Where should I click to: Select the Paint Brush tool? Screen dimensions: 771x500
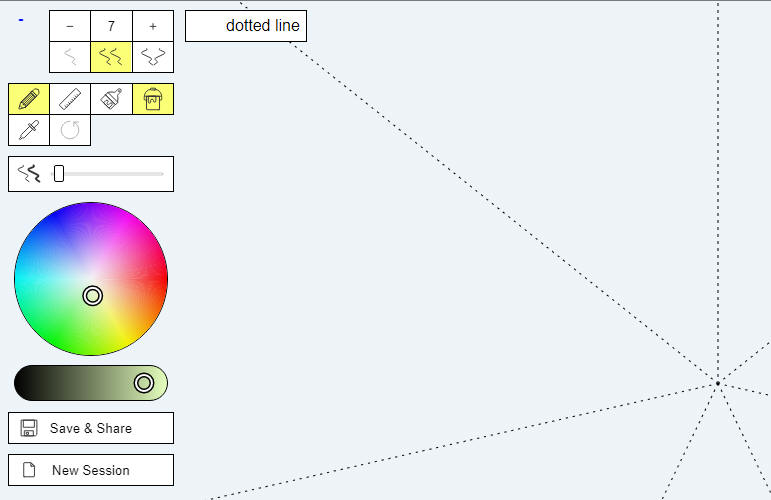point(111,99)
